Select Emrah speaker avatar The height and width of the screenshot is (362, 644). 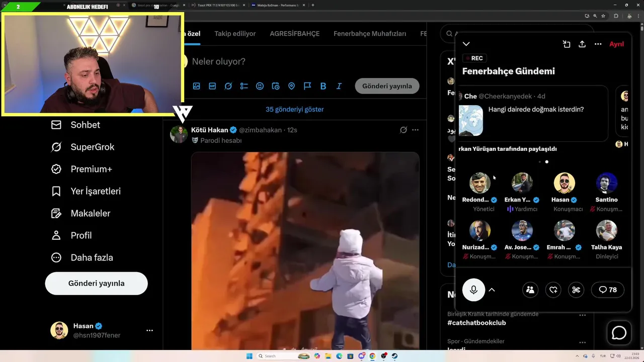pos(565,230)
